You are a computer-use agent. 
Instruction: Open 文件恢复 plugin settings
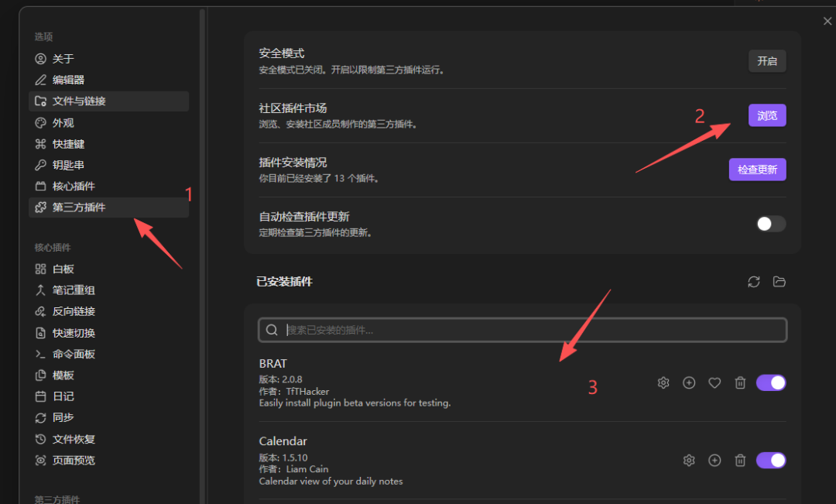[109, 439]
